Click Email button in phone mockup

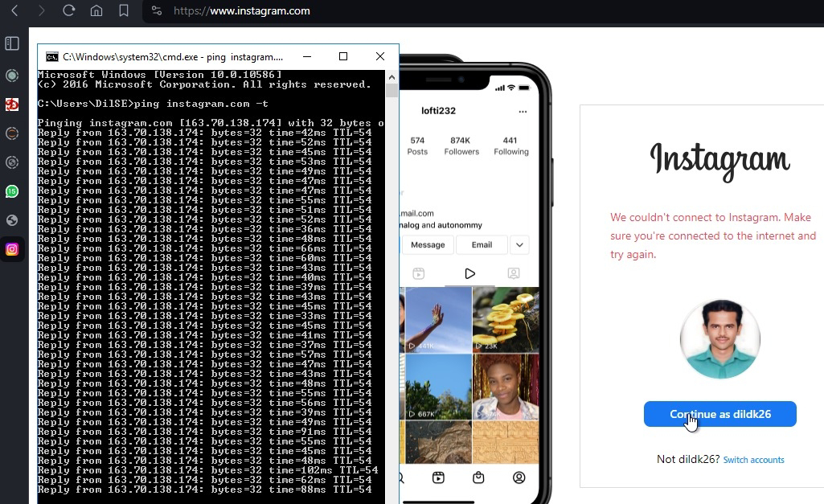click(x=482, y=245)
